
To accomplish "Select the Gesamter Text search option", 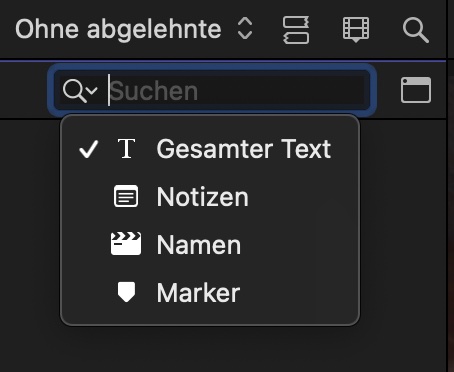I will [x=210, y=149].
